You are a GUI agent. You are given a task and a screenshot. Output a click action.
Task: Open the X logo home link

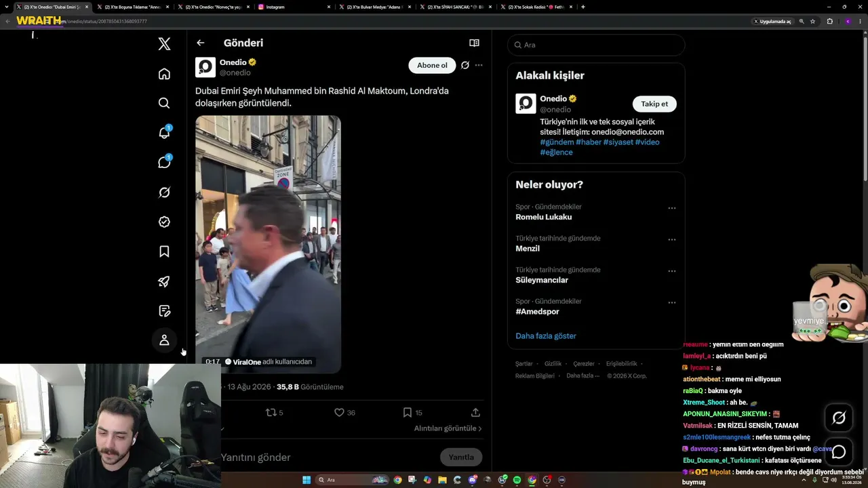pos(164,44)
